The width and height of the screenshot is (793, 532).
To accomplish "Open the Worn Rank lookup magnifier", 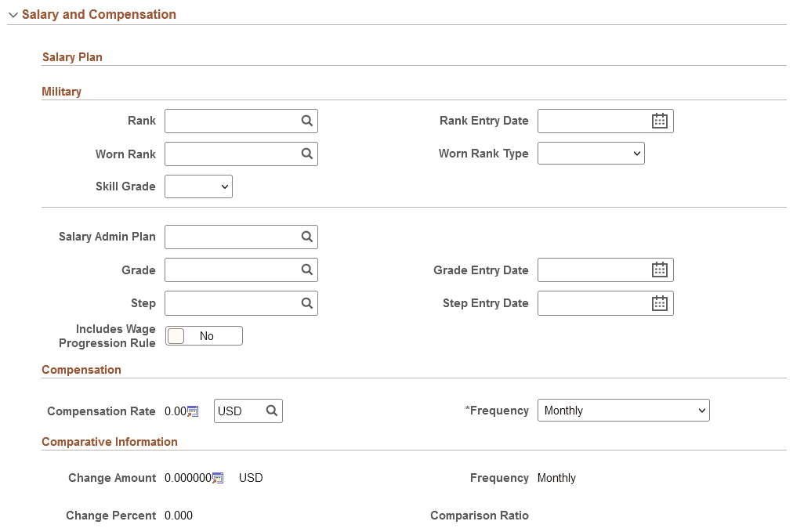I will click(x=306, y=154).
